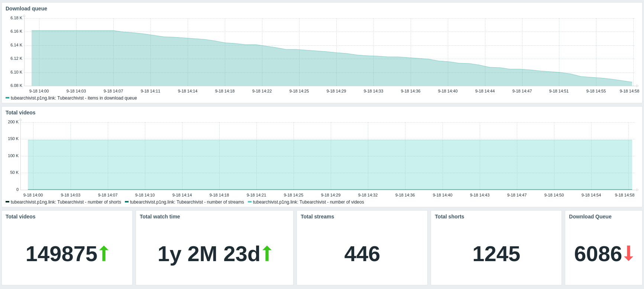Click the 'Download Queue' value widget title
The height and width of the screenshot is (289, 644).
(590, 217)
